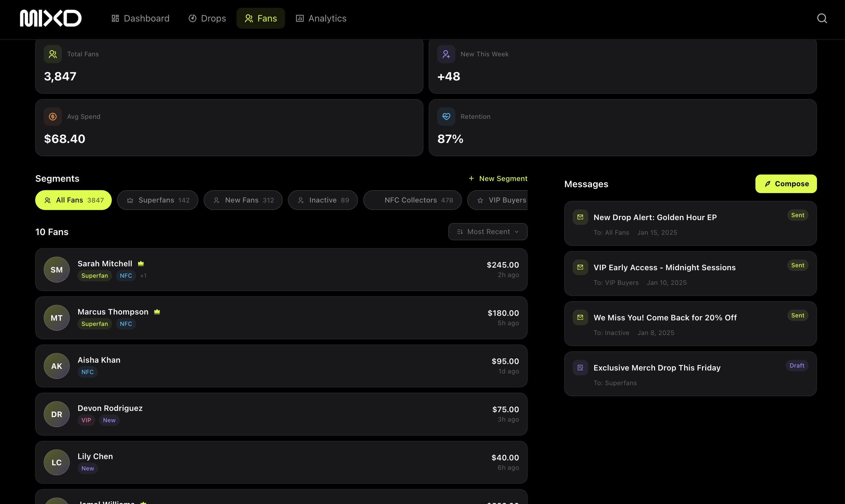Click Sarah Mitchell's NFC tag
The image size is (845, 504).
(x=126, y=275)
